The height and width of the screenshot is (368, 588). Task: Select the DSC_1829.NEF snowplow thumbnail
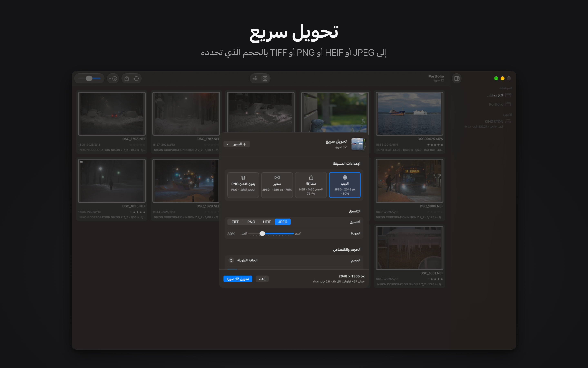186,181
